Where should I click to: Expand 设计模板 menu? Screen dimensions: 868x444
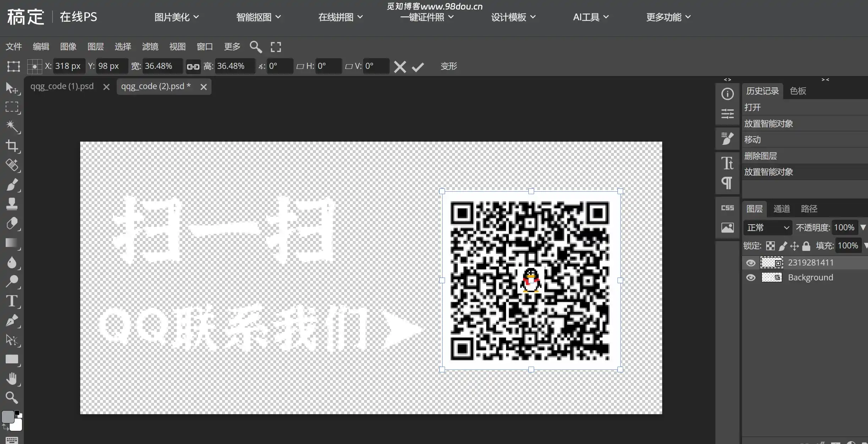(513, 17)
